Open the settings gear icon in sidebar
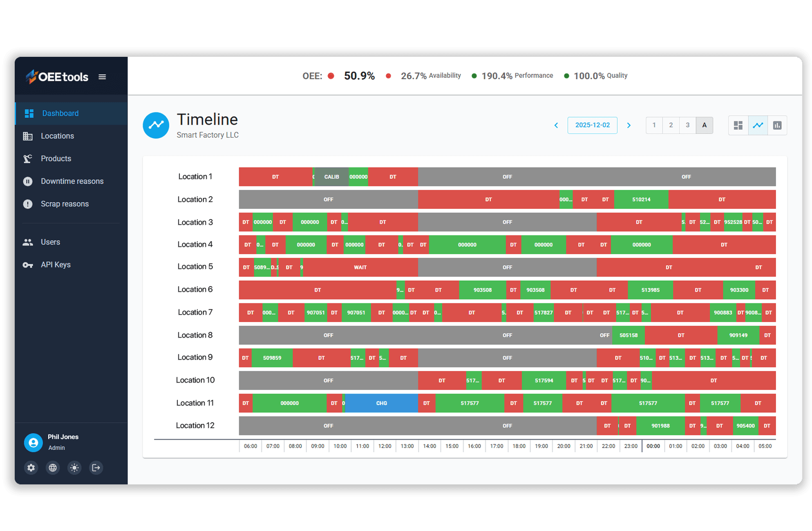This screenshot has width=812, height=531. click(x=31, y=468)
